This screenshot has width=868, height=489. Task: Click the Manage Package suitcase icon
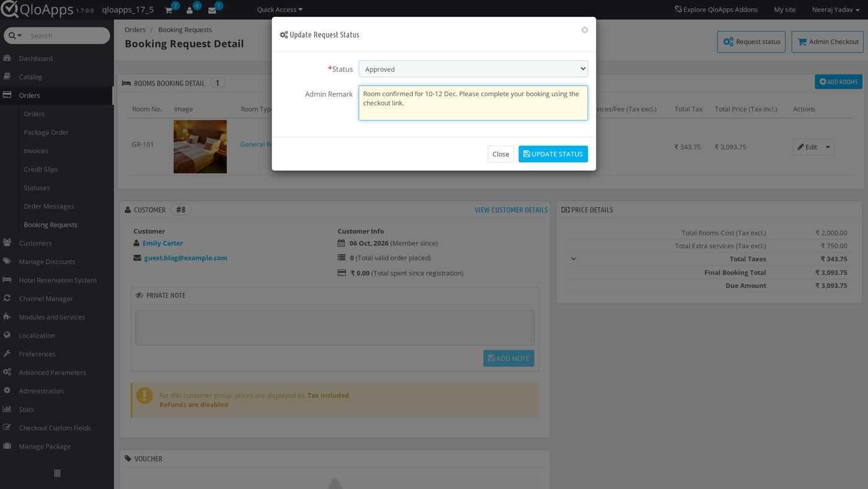[x=7, y=446]
